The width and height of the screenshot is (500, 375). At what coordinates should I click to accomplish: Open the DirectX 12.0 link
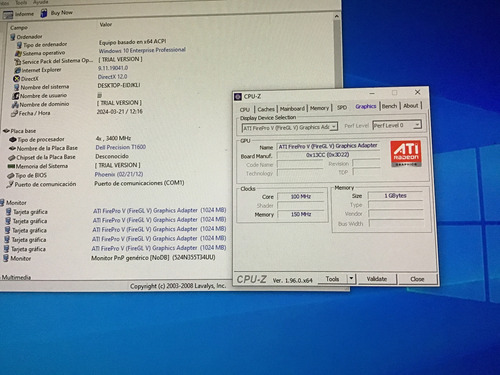(x=112, y=77)
